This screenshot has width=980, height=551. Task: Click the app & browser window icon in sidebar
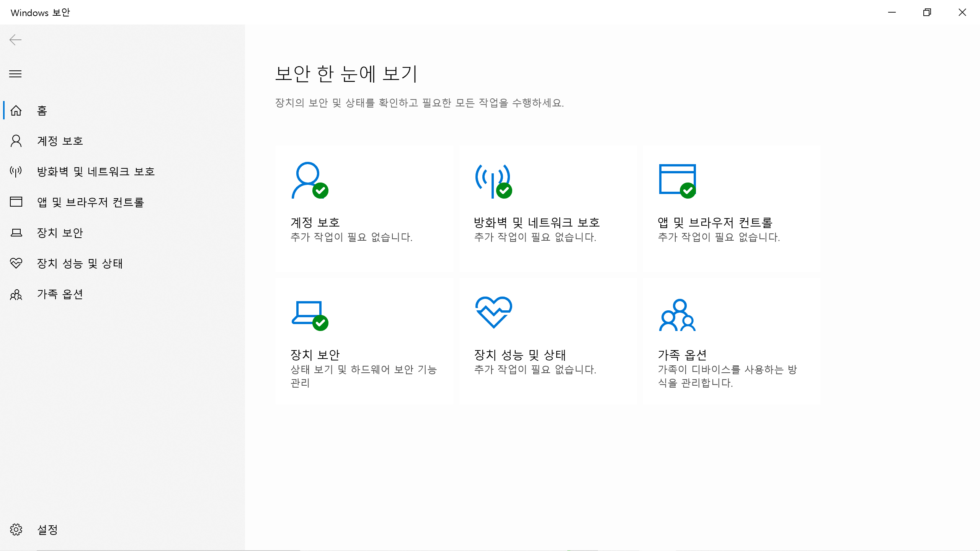[16, 202]
